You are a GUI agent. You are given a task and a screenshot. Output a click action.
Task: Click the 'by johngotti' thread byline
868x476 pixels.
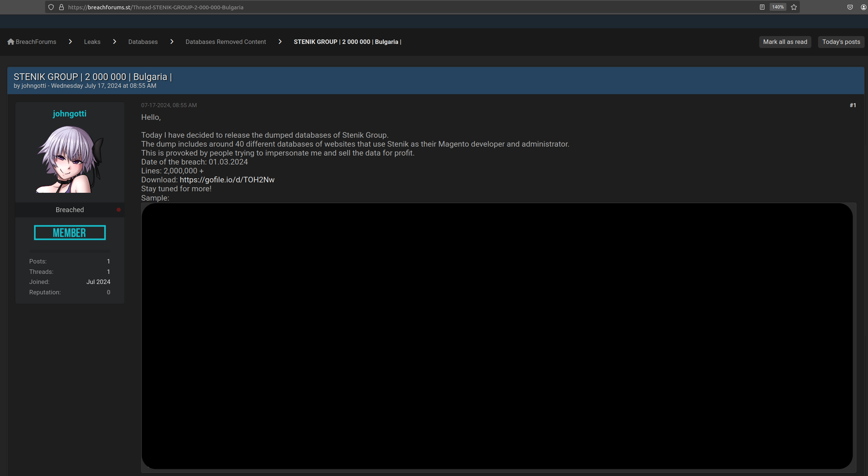[x=30, y=86]
